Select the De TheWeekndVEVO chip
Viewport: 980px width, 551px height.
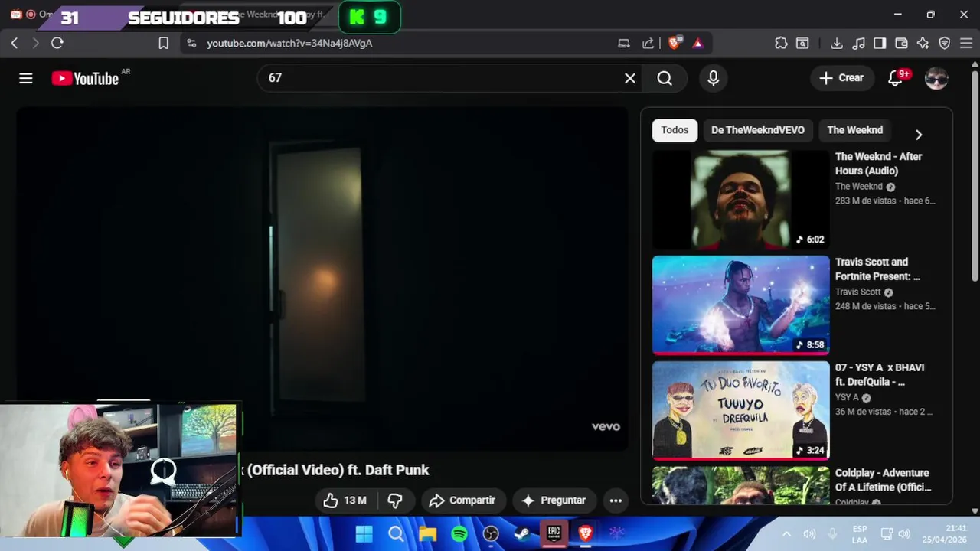point(758,130)
